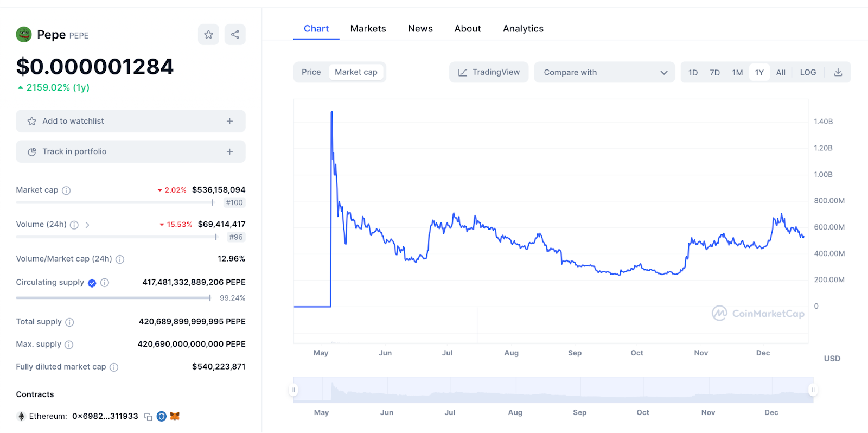Screen dimensions: 868x433
Task: Click the total supply 420,689,899,999,995 PEPE
Action: [192, 322]
